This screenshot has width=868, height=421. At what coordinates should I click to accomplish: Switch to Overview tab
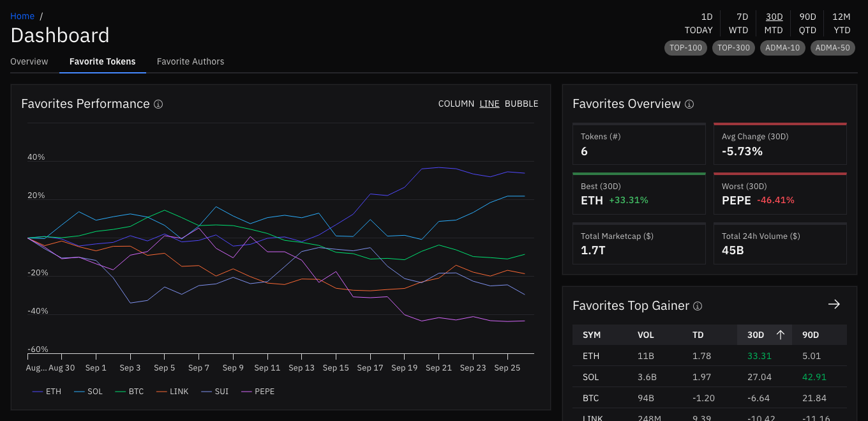click(x=29, y=61)
